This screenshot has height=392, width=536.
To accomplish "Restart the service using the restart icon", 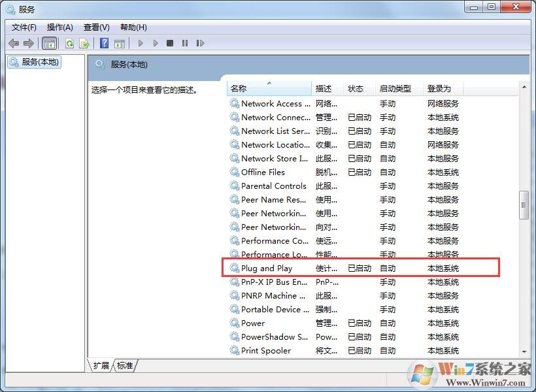I will (x=201, y=43).
